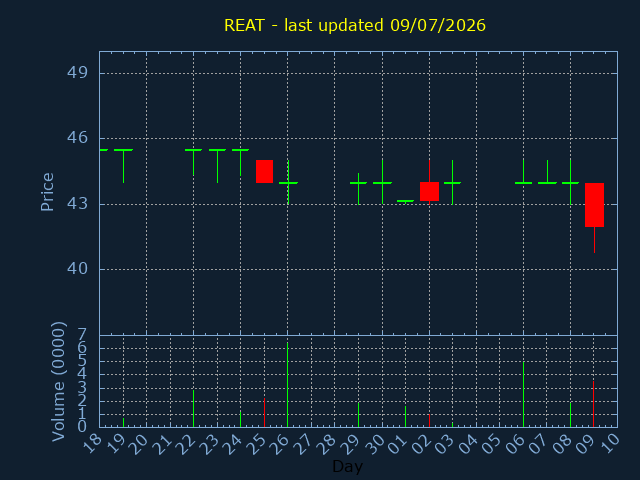Click the Volume (0000) axis title
Viewport: 640px width, 480px height.
[x=58, y=381]
